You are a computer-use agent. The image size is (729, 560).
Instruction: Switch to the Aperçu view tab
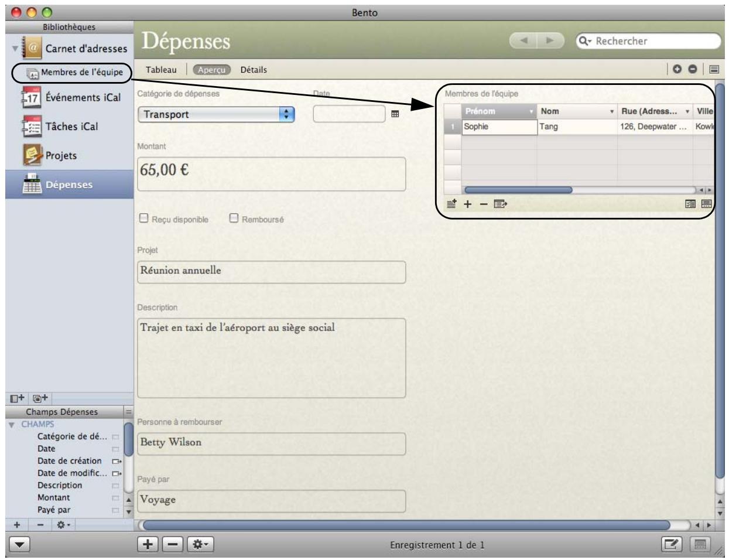point(211,70)
